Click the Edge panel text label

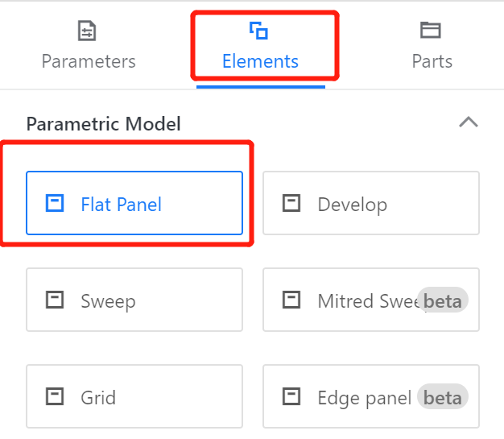pyautogui.click(x=364, y=398)
